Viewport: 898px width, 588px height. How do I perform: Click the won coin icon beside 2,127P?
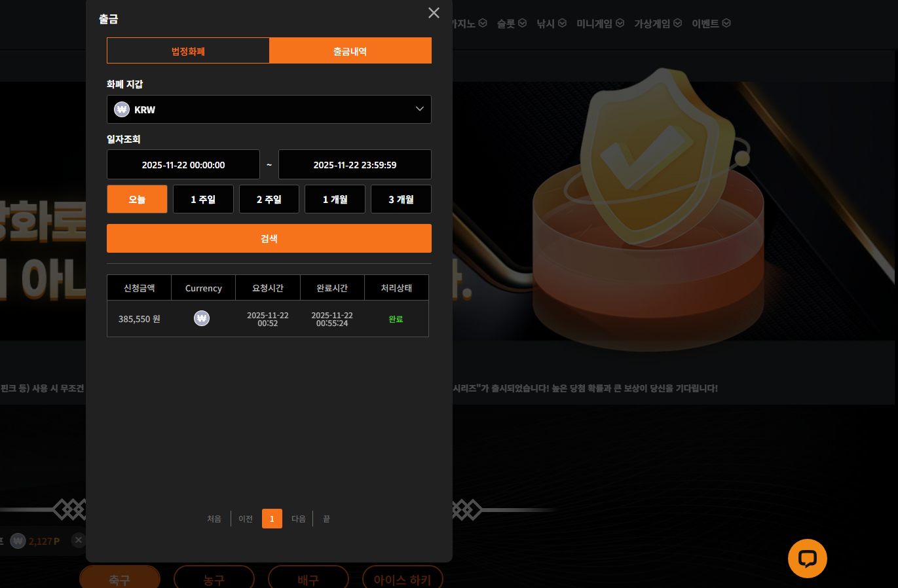18,541
